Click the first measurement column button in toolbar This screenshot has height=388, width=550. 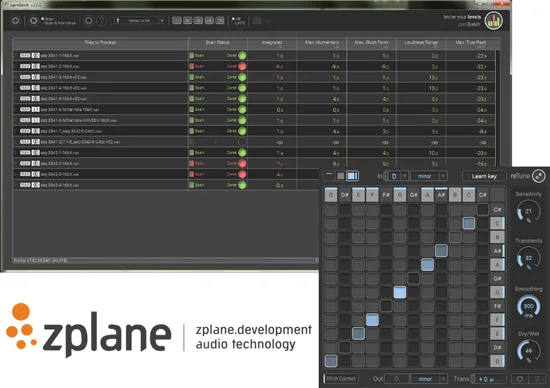pyautogui.click(x=177, y=21)
